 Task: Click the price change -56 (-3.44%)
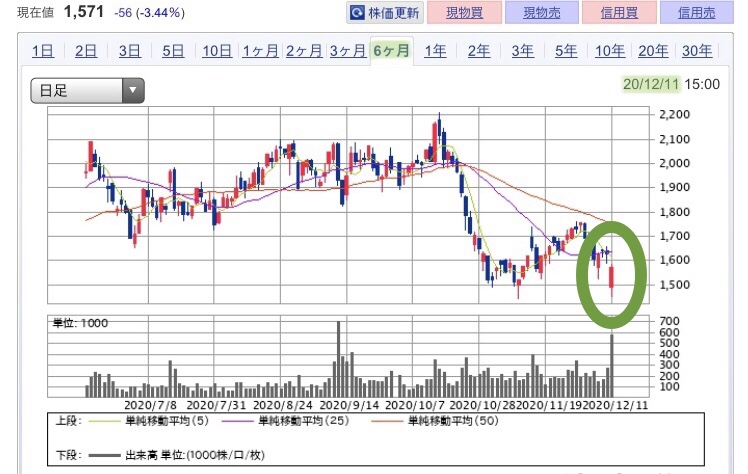[149, 12]
